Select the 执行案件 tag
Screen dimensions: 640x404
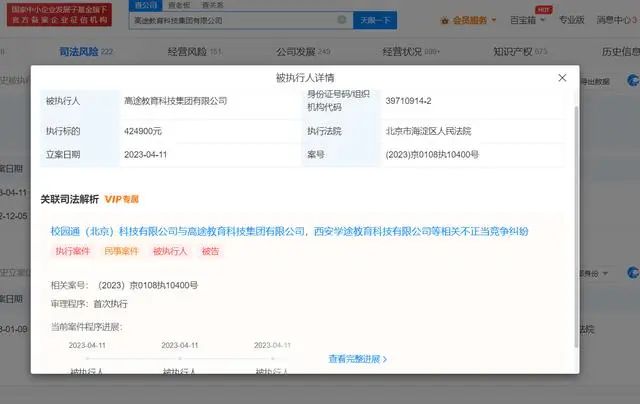tap(72, 251)
